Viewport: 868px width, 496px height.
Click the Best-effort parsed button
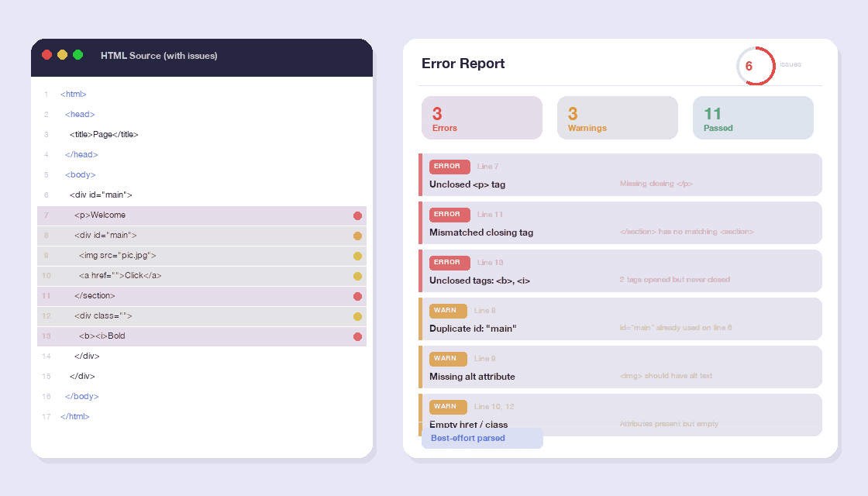click(x=481, y=439)
